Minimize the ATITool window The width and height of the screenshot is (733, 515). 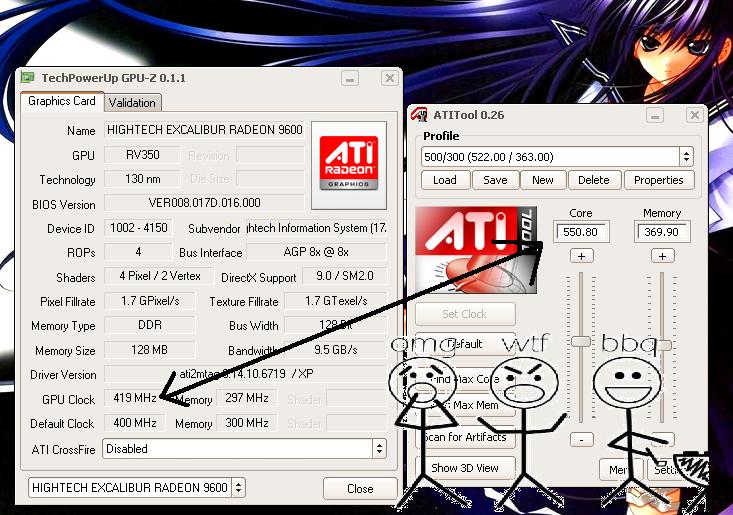tap(655, 115)
